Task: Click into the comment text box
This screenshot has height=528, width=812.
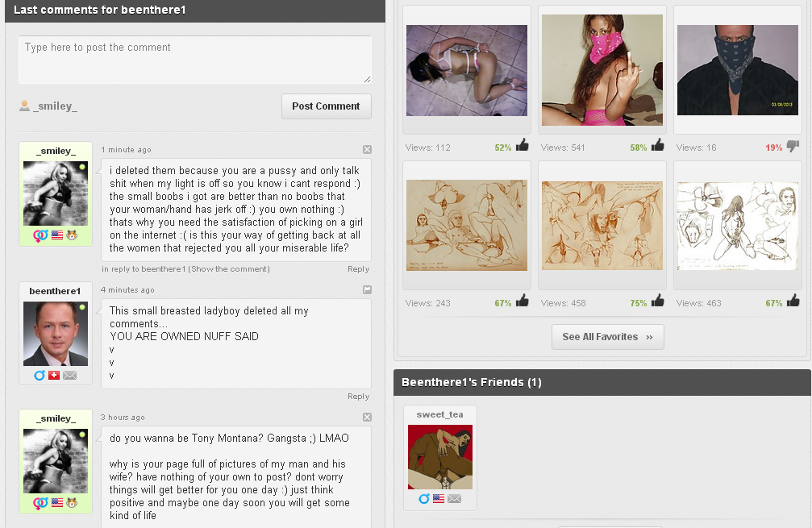Action: (194, 60)
